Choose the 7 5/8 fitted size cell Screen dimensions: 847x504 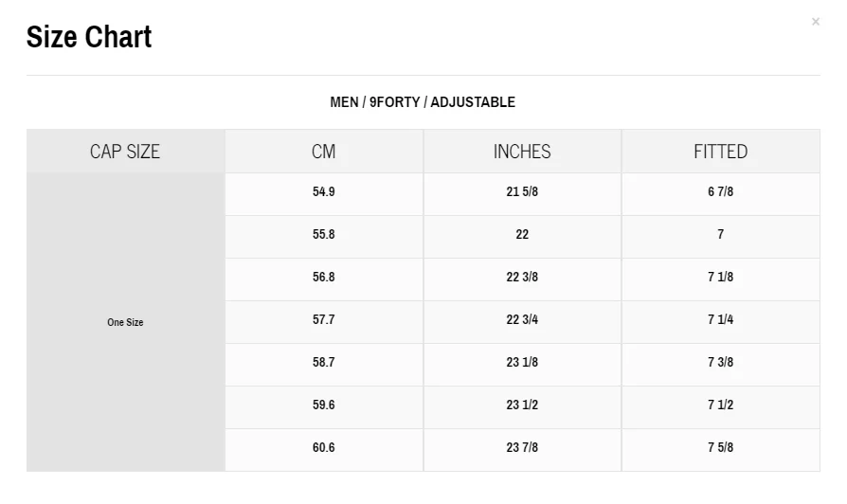(720, 447)
